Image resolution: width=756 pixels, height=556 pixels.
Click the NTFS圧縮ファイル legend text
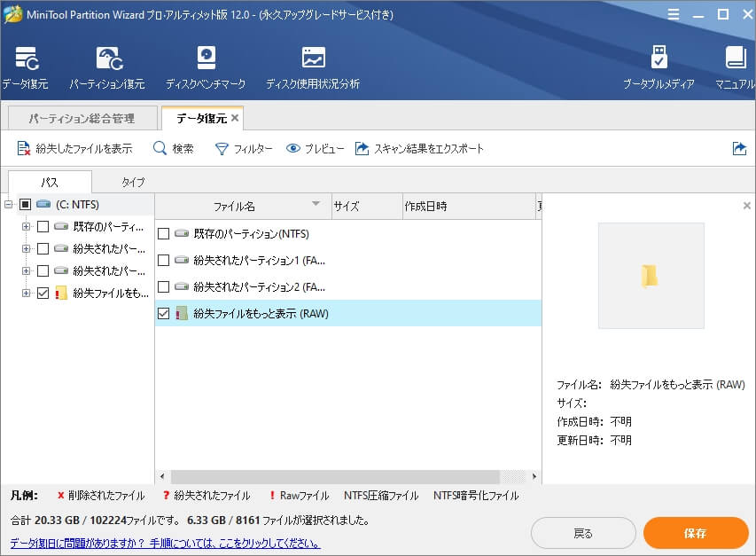381,495
